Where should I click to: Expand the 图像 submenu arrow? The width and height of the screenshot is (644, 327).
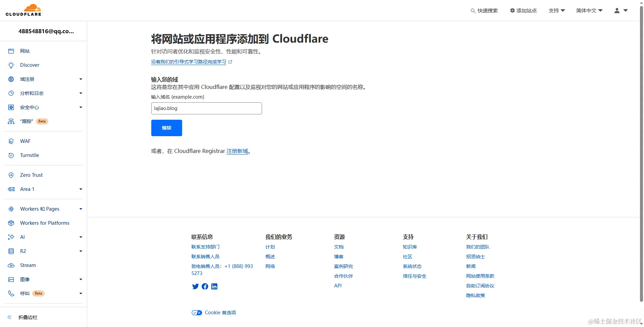click(x=81, y=279)
